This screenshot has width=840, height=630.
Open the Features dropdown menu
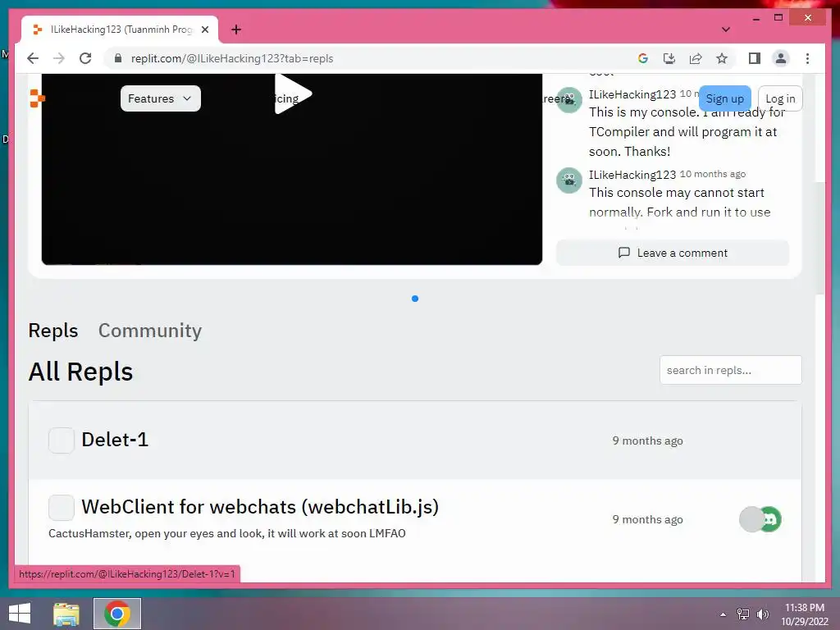coord(160,98)
